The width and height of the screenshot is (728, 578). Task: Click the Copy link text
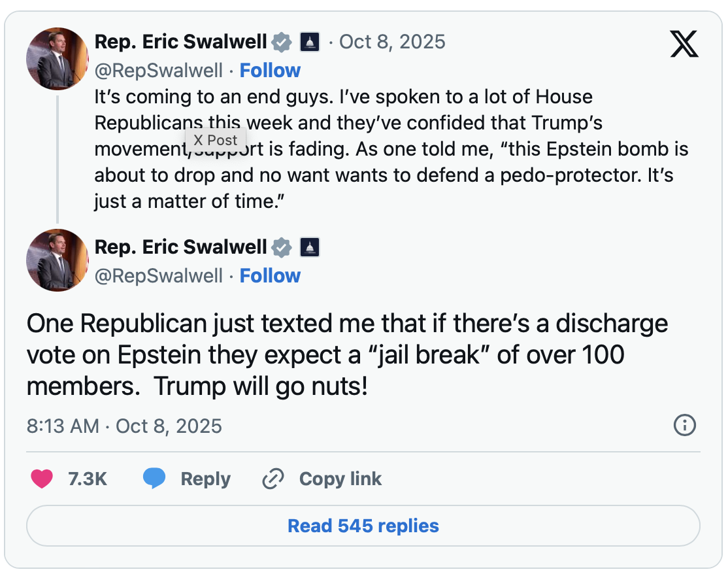(340, 479)
